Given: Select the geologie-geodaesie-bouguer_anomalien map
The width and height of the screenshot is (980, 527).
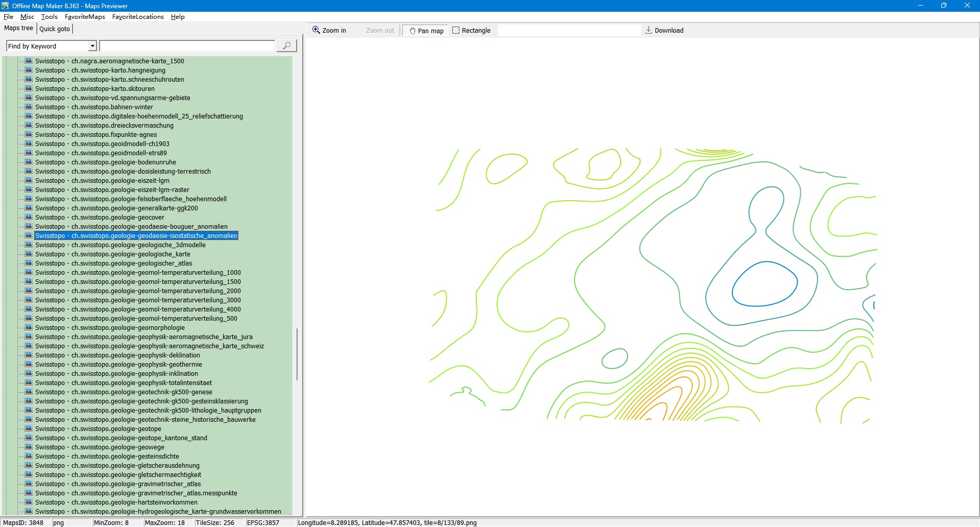Looking at the screenshot, I should tap(131, 226).
